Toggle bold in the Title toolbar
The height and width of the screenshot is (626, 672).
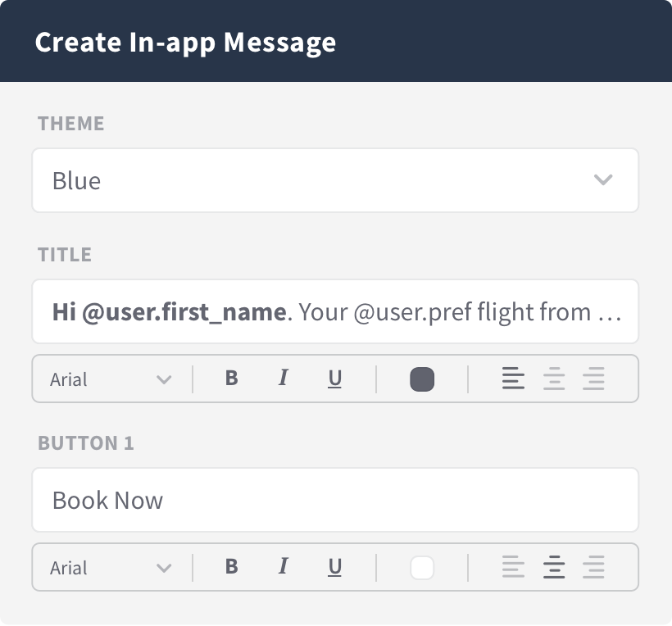pos(231,379)
